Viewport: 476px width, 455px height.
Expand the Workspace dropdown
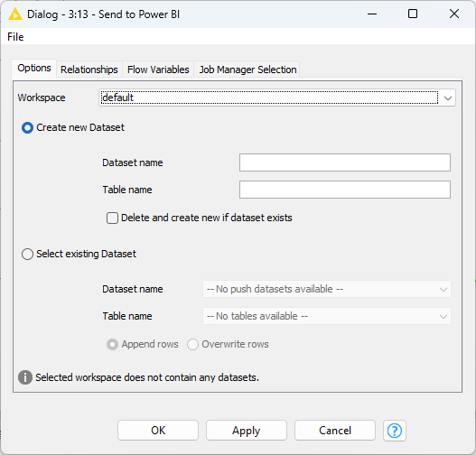click(x=277, y=97)
